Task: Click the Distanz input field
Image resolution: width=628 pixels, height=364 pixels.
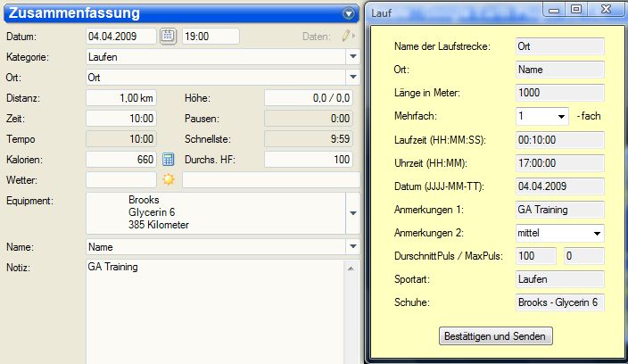Action: point(120,98)
